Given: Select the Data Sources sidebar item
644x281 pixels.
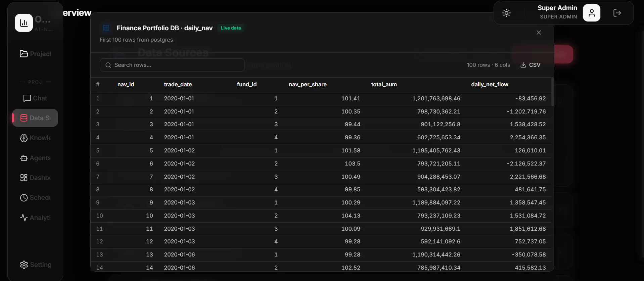Looking at the screenshot, I should tap(35, 118).
